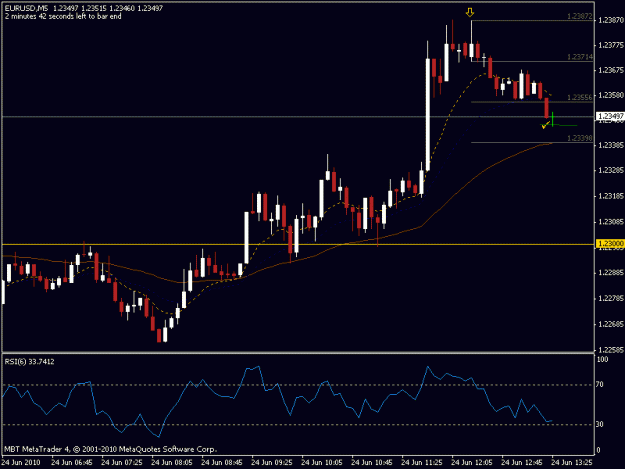Select the 1.23872 Fibonacci level label

coord(580,16)
